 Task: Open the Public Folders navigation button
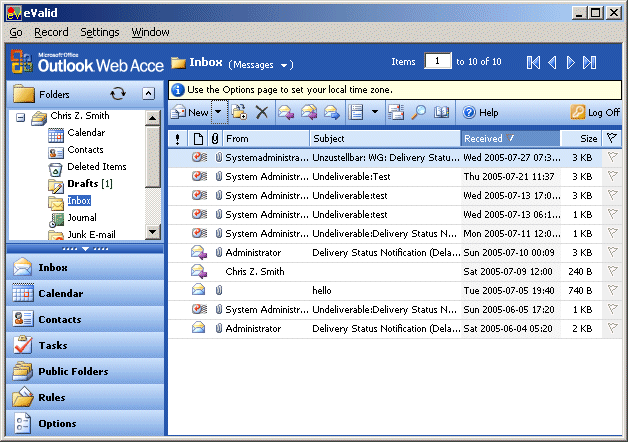[72, 372]
